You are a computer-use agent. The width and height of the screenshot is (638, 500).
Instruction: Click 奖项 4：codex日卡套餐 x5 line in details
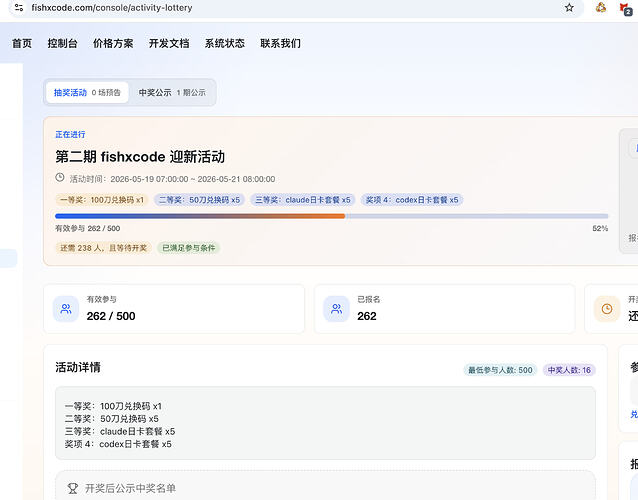pos(118,444)
